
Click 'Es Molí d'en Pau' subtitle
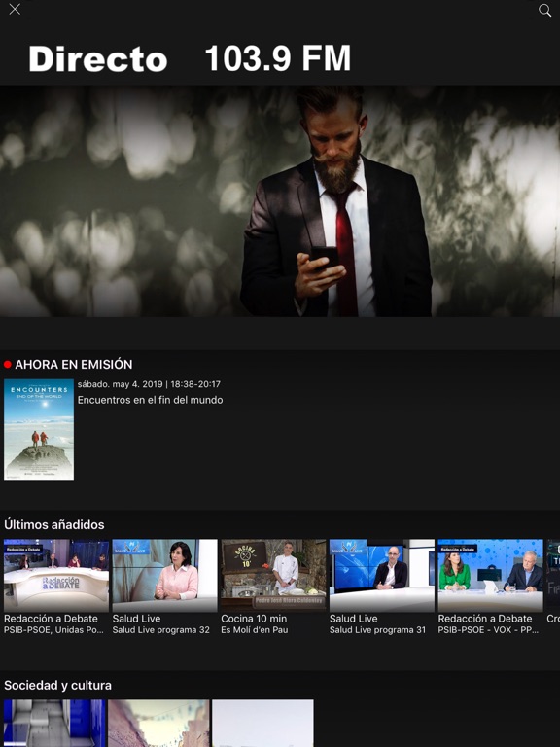(x=255, y=630)
